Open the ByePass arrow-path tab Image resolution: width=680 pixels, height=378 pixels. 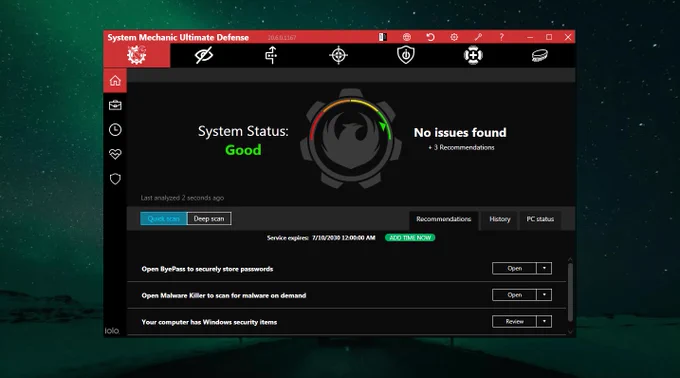pyautogui.click(x=271, y=55)
